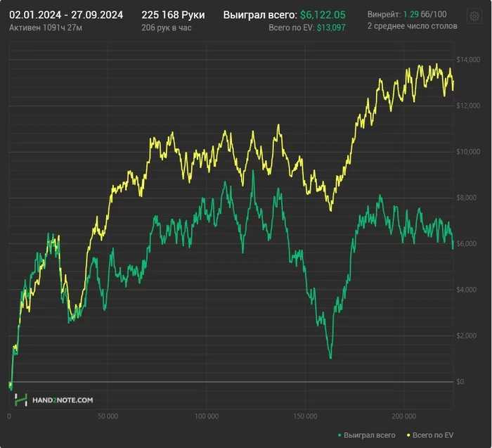Click the 100 000 x-axis label
This screenshot has height=448, width=492.
pos(207,416)
